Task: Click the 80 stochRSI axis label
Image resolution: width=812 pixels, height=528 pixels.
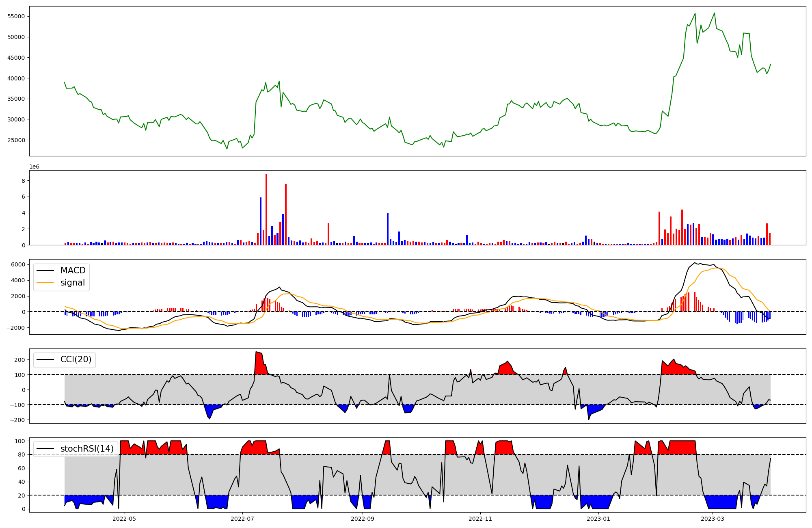Action: click(x=22, y=455)
